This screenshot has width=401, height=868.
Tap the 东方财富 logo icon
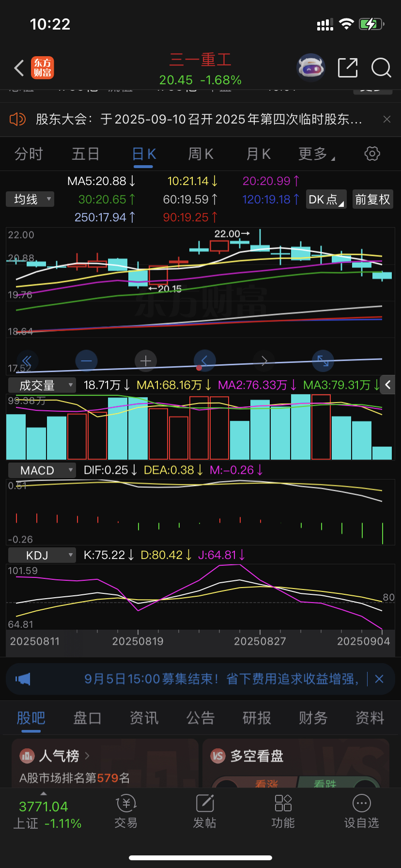click(42, 68)
